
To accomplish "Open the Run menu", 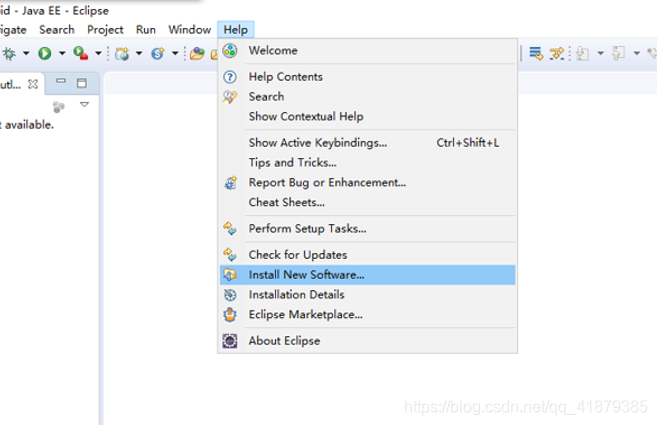I will [x=146, y=30].
